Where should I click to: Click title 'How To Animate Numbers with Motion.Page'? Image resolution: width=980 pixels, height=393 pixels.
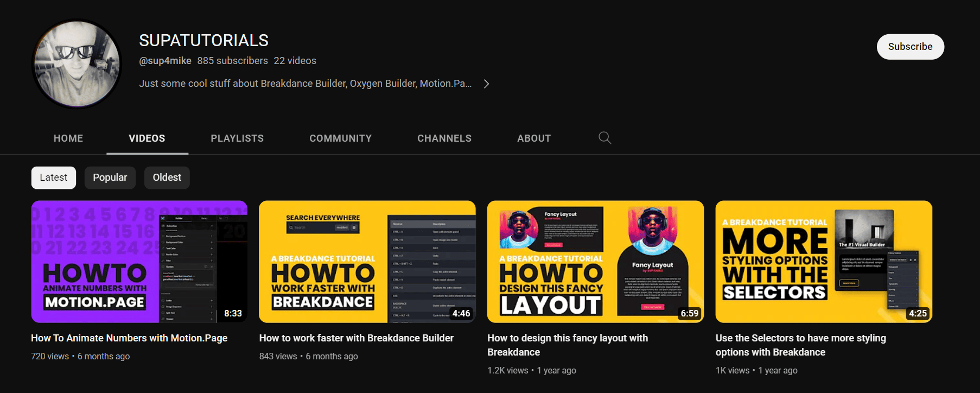pyautogui.click(x=129, y=338)
